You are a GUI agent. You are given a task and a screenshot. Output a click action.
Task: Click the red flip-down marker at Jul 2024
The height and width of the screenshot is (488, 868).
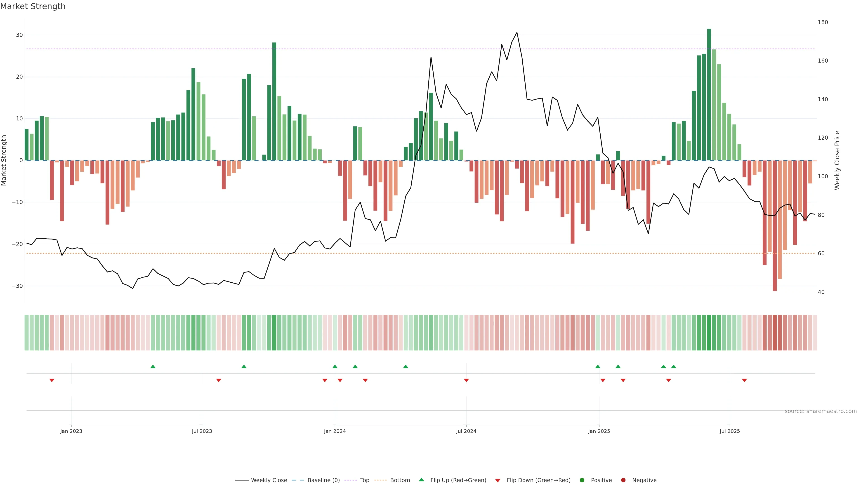tap(466, 380)
